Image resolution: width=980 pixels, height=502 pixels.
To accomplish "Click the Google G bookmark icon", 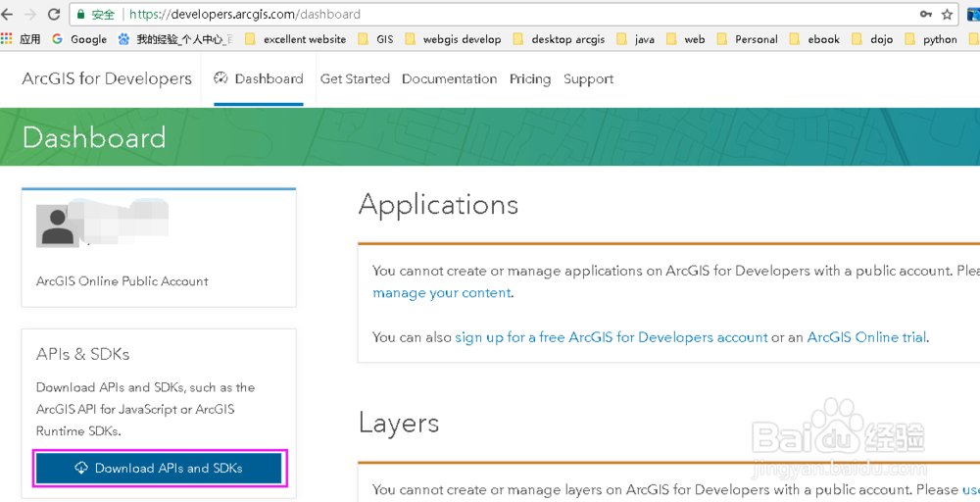I will click(x=57, y=39).
